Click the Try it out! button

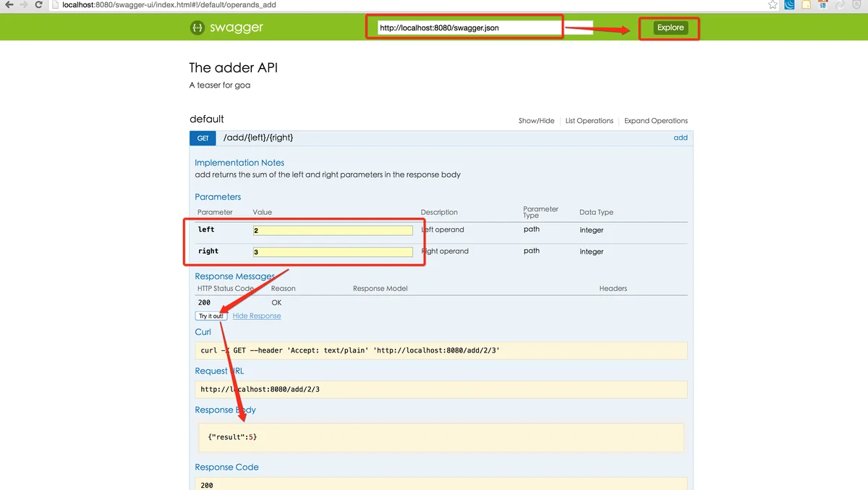[x=211, y=316]
